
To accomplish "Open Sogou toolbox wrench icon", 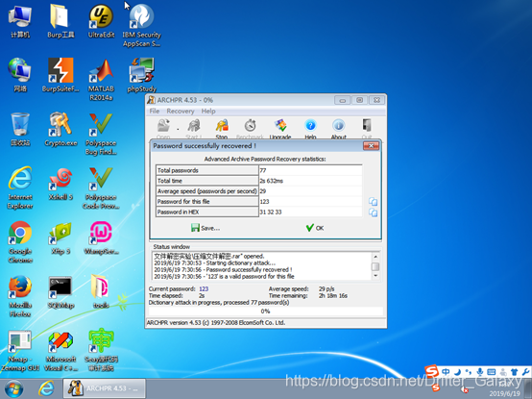I will 525,372.
